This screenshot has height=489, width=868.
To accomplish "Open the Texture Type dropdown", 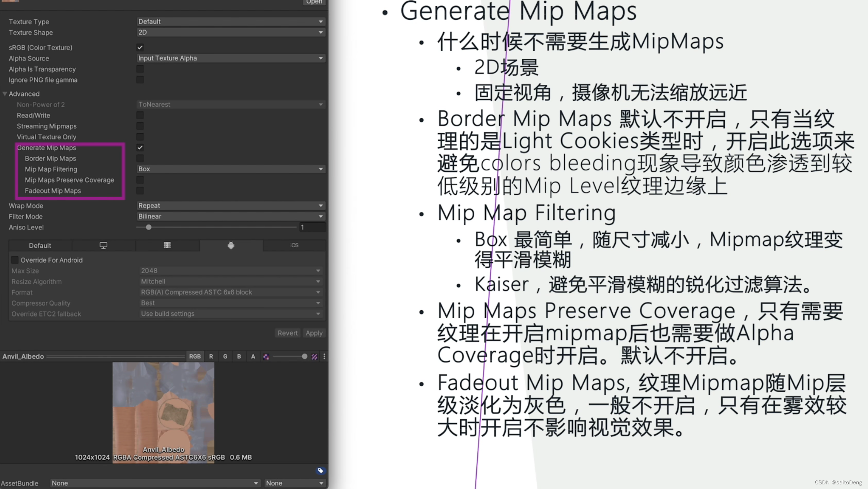I will coord(231,22).
